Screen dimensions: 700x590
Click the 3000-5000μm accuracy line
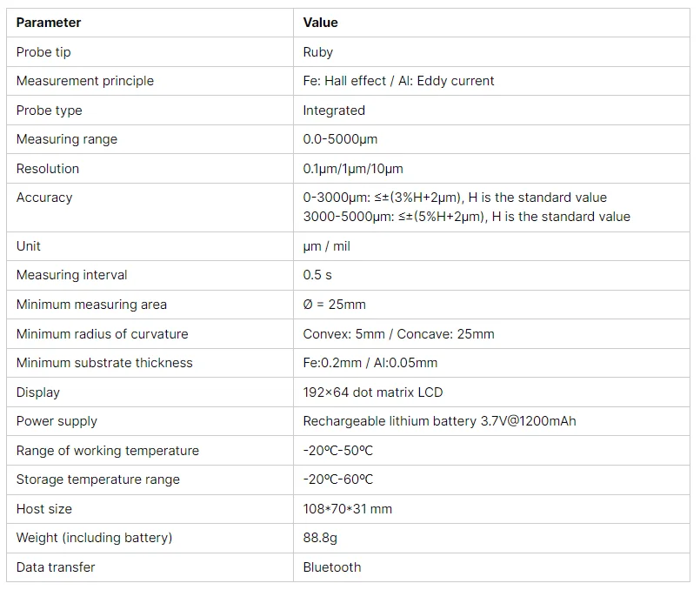pos(466,217)
